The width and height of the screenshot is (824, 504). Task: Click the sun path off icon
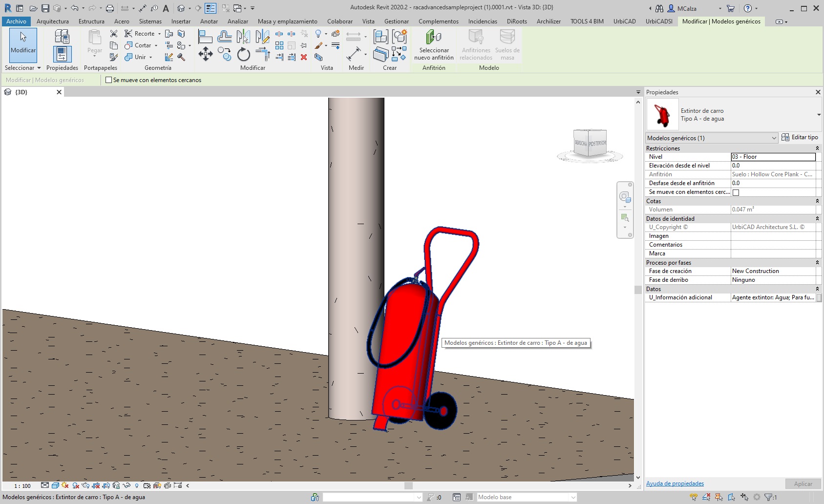tap(65, 485)
